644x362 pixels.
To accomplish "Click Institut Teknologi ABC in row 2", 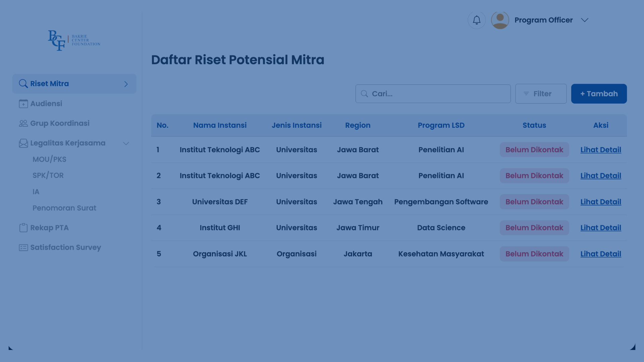I will click(220, 176).
